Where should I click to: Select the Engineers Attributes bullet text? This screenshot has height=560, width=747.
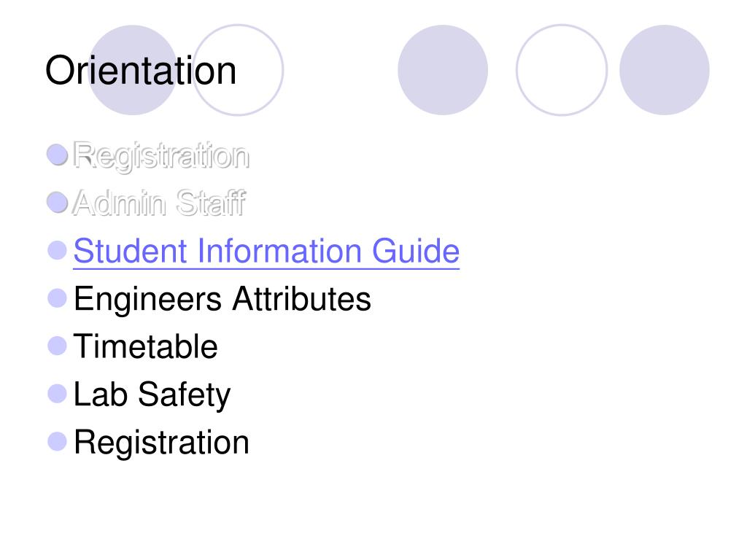(222, 300)
